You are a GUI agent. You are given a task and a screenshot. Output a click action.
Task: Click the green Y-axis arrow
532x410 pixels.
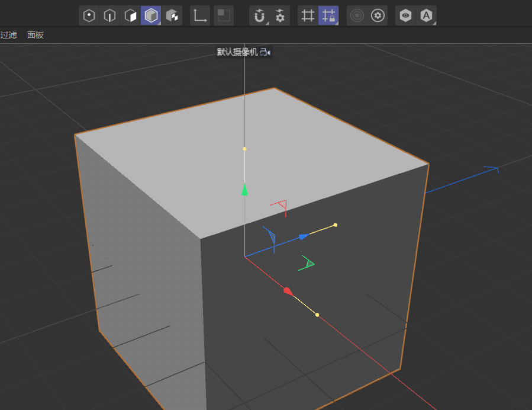244,190
